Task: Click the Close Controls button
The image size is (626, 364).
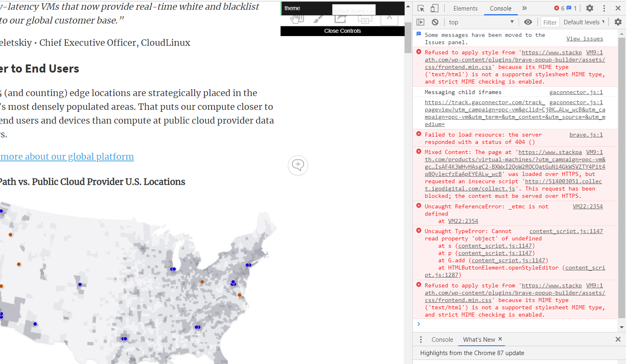Action: pyautogui.click(x=343, y=31)
